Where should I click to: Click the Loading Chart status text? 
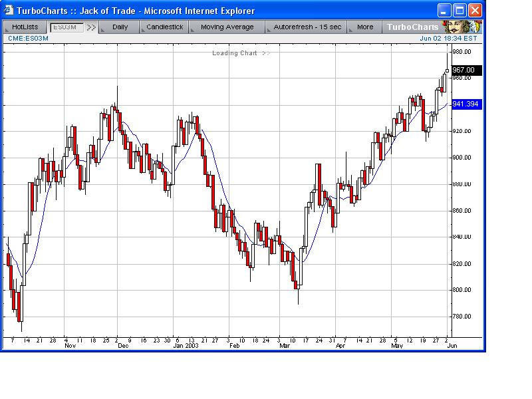coord(235,53)
